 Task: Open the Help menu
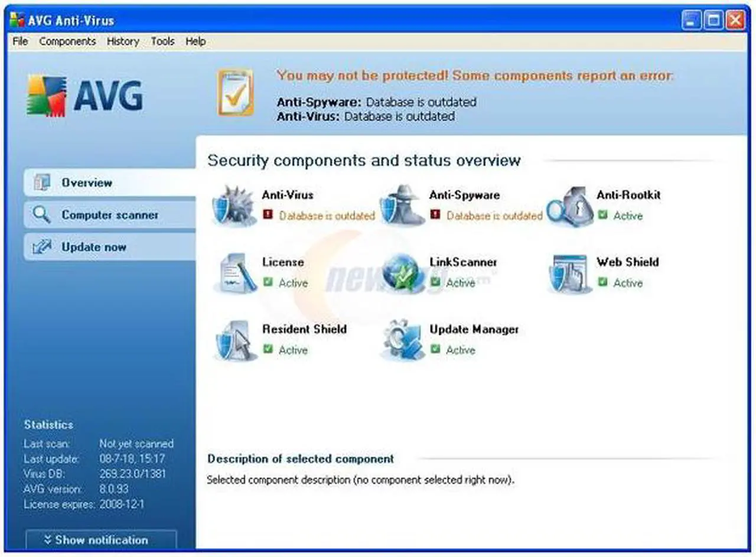coord(195,41)
